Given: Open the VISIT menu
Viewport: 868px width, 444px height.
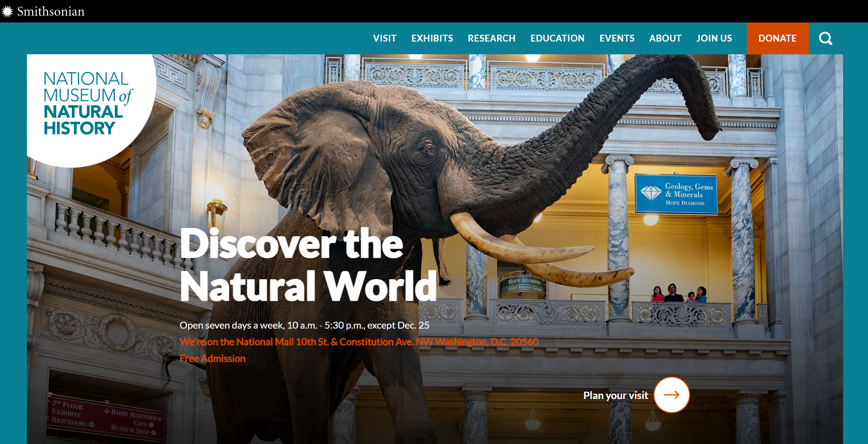Looking at the screenshot, I should tap(385, 38).
